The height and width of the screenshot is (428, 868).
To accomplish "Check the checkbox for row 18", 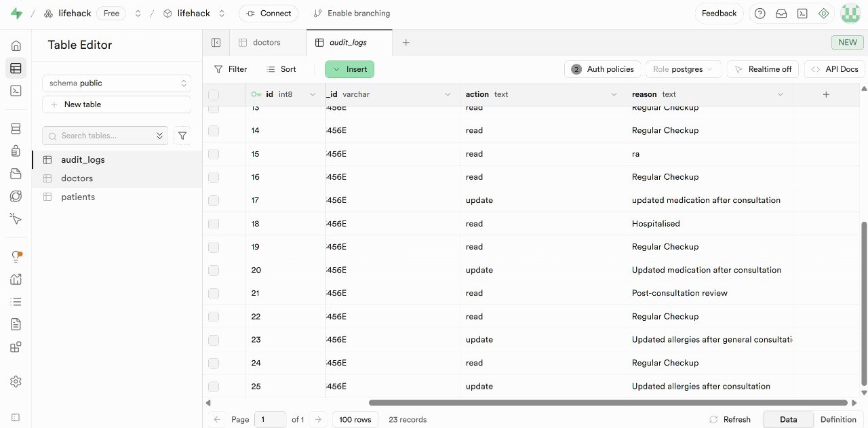I will [x=214, y=224].
